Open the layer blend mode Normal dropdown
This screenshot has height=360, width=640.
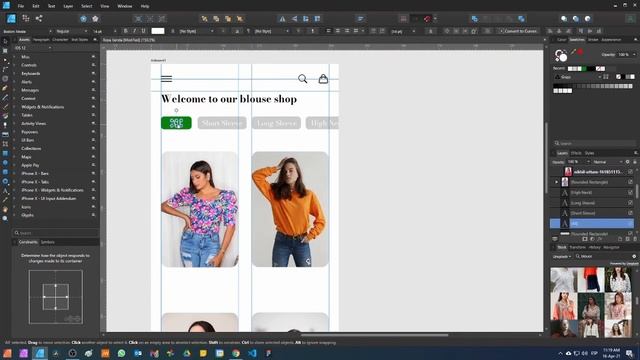point(606,162)
